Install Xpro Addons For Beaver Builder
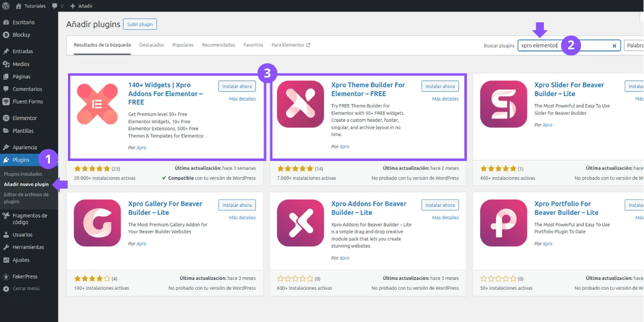Viewport: 644px width, 322px height. coord(440,205)
